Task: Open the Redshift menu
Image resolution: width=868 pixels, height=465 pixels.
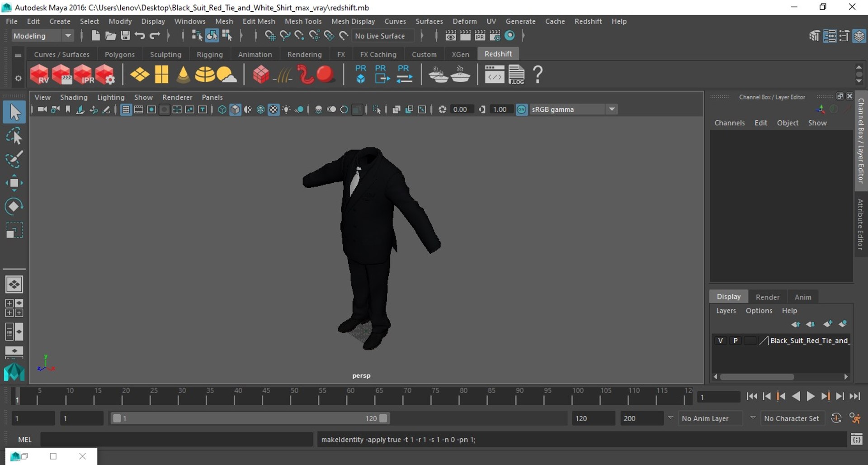Action: pos(588,21)
